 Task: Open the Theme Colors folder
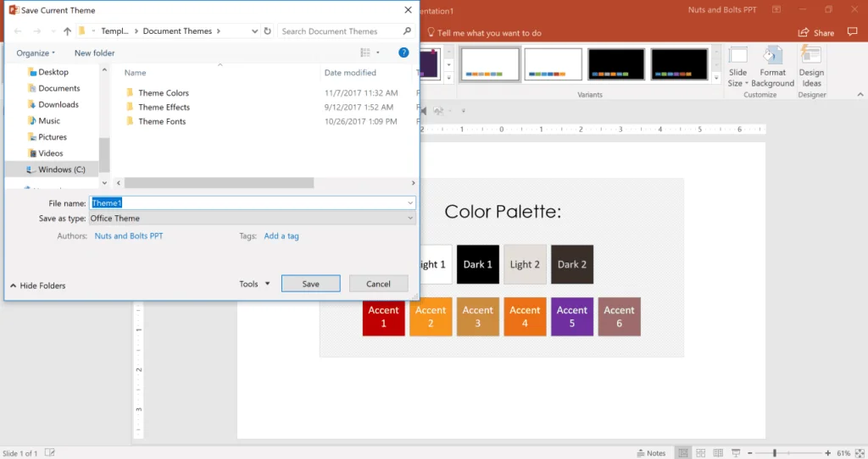click(x=164, y=93)
